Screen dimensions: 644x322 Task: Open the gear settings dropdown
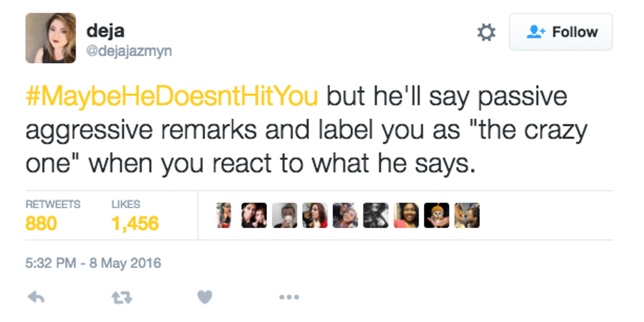(x=486, y=32)
